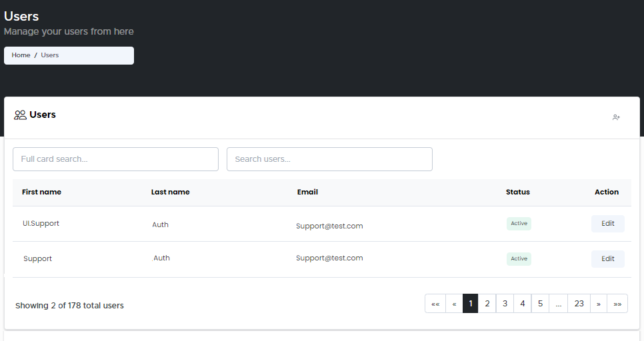Image resolution: width=644 pixels, height=341 pixels.
Task: Edit the UI.Support user row
Action: pos(607,224)
